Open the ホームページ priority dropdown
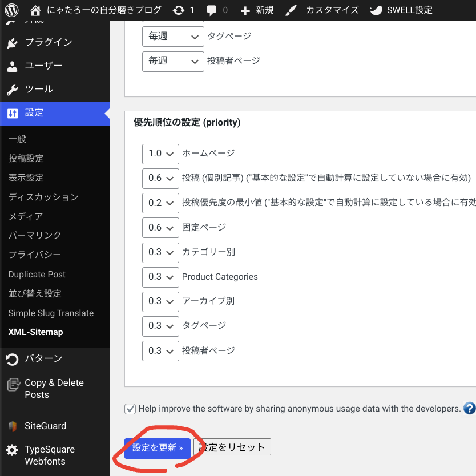This screenshot has height=476, width=476. pos(160,154)
